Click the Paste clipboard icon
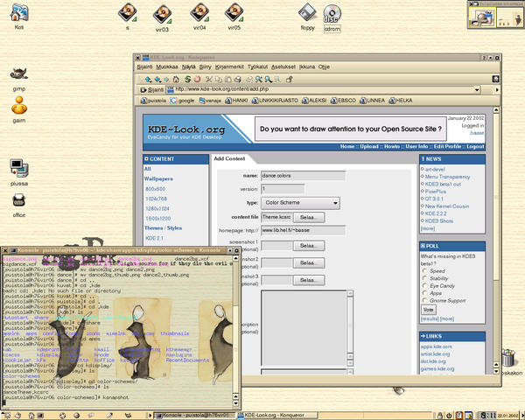Viewport: 525px width, 420px height. click(x=228, y=80)
